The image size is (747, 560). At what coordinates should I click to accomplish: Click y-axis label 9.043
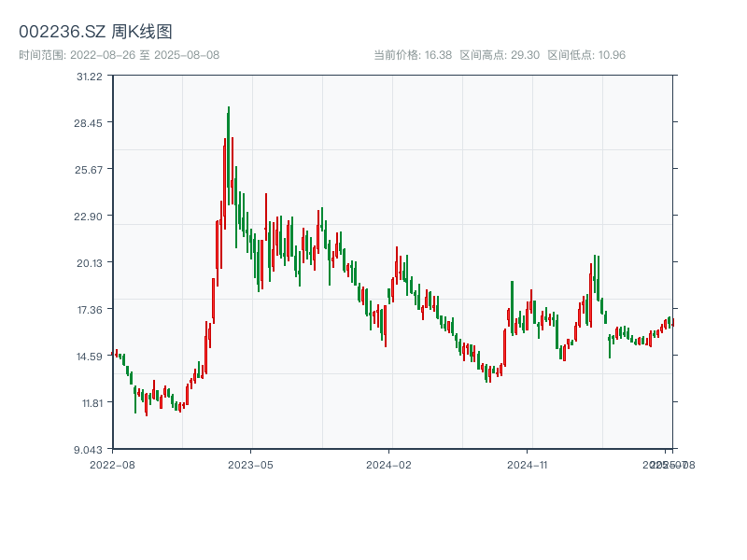(x=88, y=450)
